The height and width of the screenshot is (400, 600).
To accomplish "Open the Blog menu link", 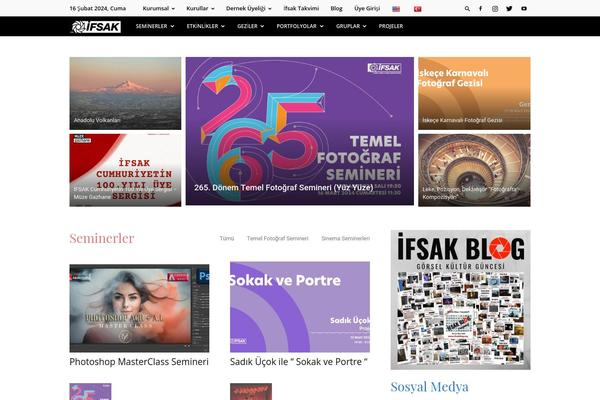I will [x=336, y=8].
